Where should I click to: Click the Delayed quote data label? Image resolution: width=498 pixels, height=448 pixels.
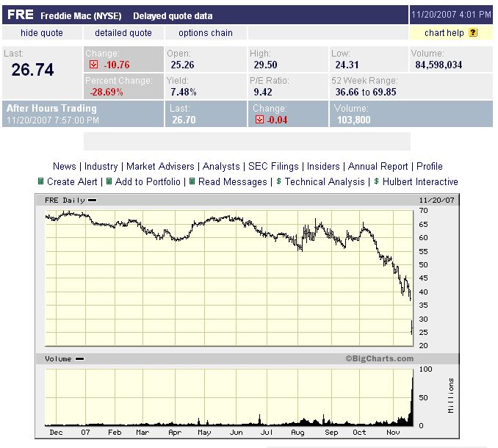(x=173, y=16)
